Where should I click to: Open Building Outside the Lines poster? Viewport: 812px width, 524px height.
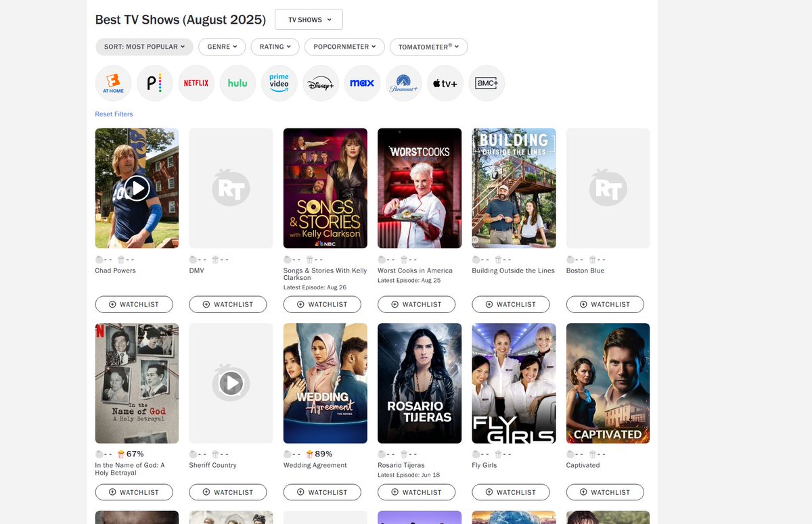(x=514, y=188)
